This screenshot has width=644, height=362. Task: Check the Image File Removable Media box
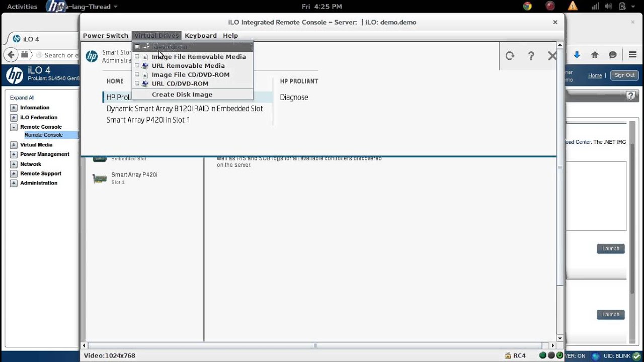(137, 57)
